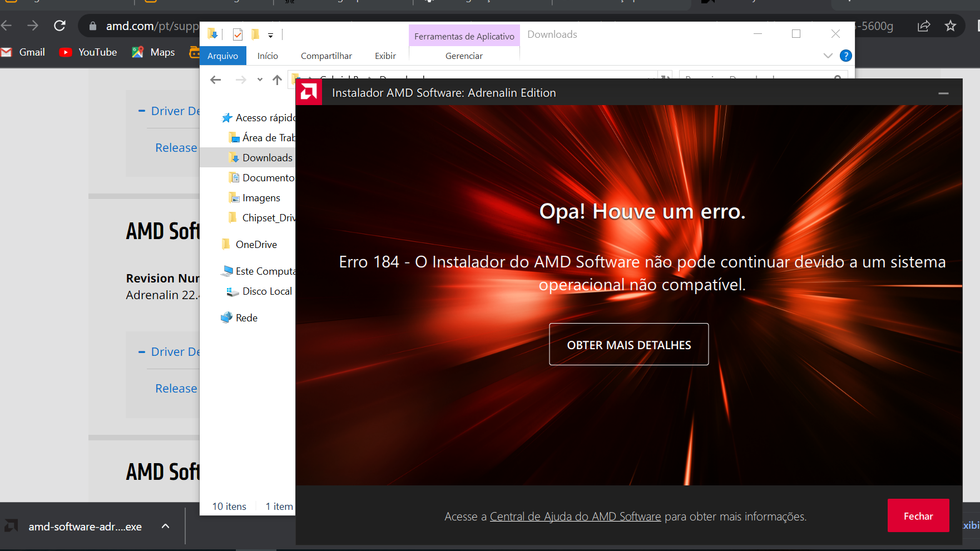
Task: Close the File Explorer Downloads window
Action: pos(835,34)
